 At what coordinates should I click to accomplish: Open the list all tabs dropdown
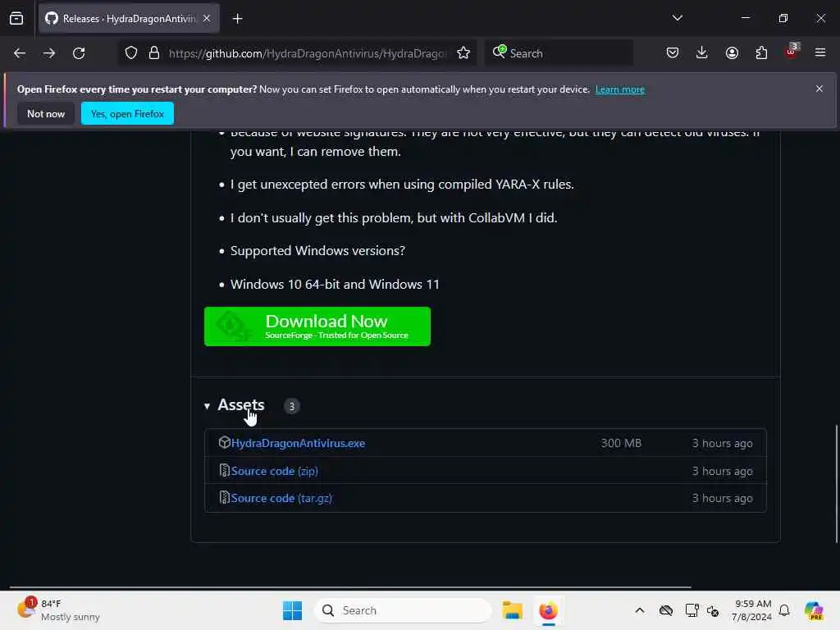[677, 18]
